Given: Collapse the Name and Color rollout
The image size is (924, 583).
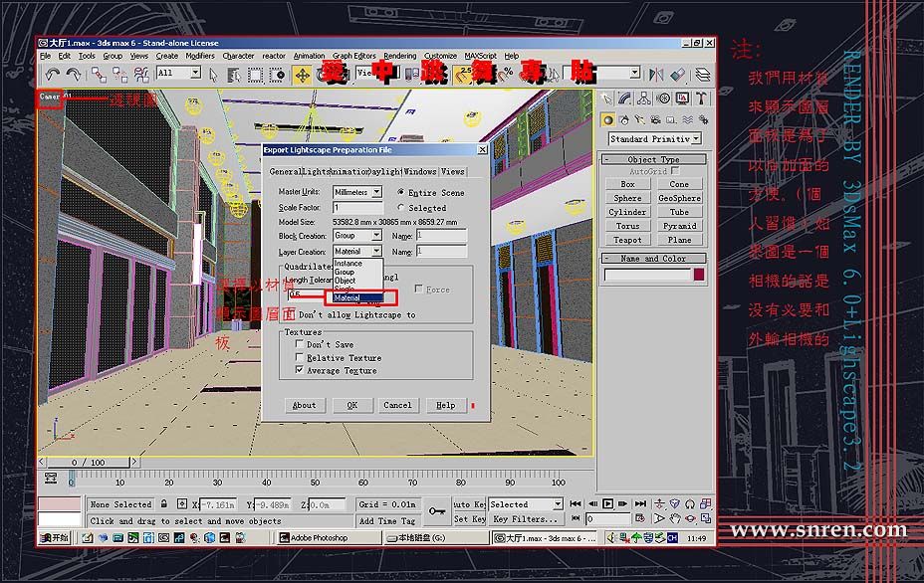Looking at the screenshot, I should tap(653, 259).
